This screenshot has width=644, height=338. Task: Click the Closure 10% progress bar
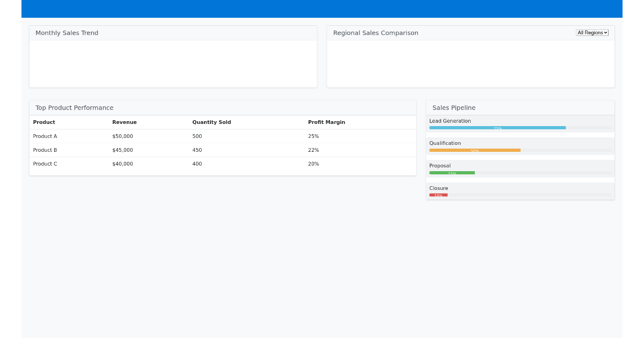438,195
